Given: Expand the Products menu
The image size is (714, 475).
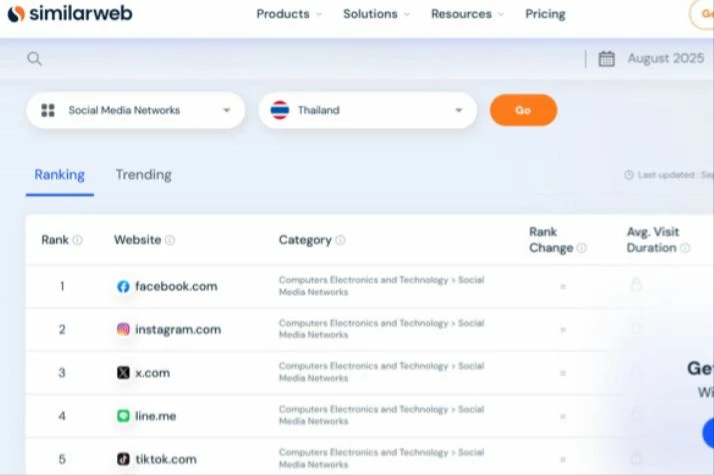Looking at the screenshot, I should click(x=289, y=14).
